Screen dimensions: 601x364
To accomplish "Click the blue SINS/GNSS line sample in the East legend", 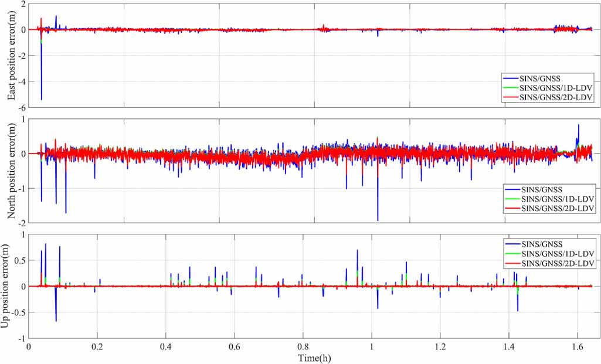I will tap(512, 77).
